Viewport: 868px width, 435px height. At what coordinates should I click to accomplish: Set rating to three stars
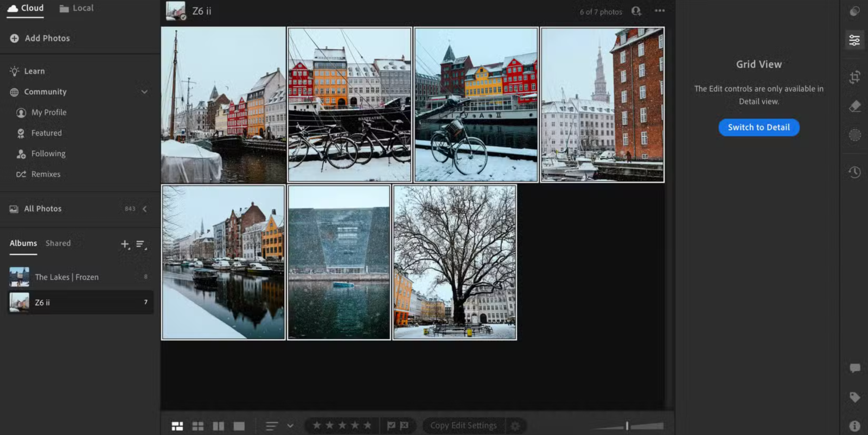pos(342,426)
